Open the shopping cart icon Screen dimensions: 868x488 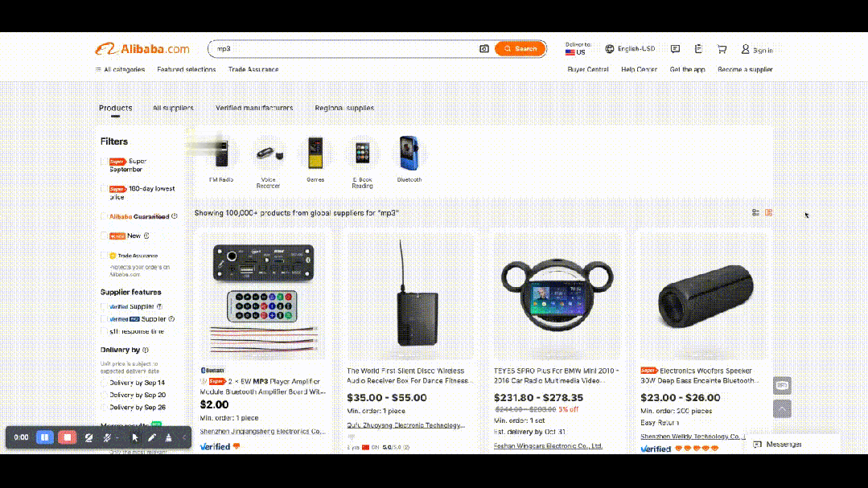[722, 49]
